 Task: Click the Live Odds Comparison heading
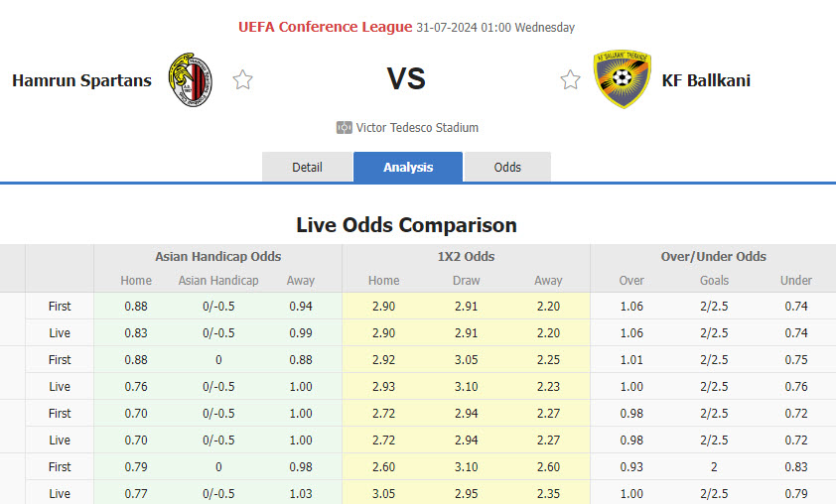click(x=406, y=225)
